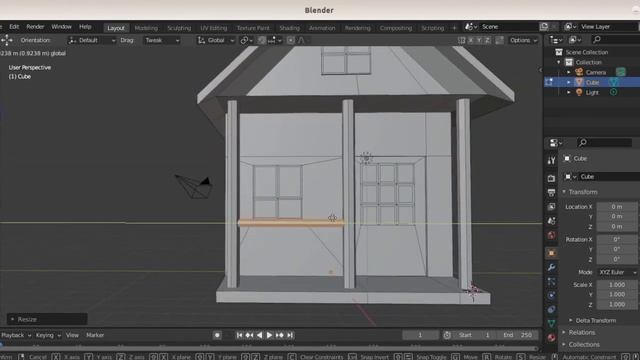Jump to the timeline end frame button
640x360 pixels.
click(x=290, y=335)
